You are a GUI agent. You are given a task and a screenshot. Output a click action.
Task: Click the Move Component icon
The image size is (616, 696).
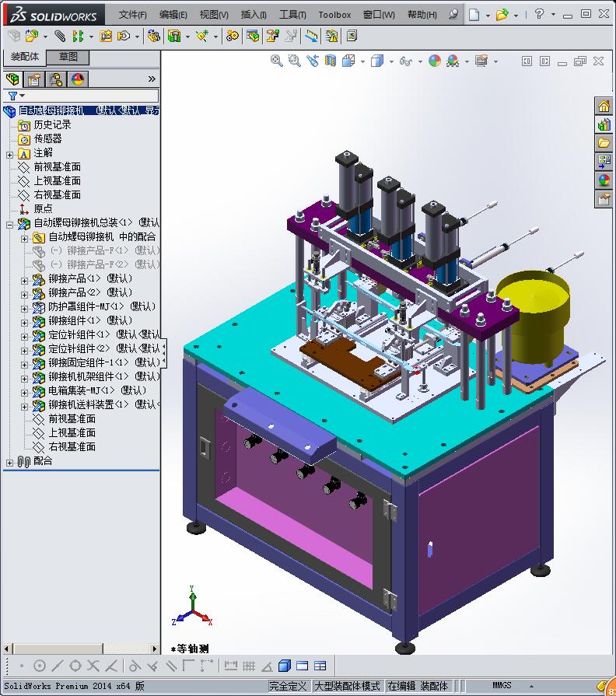point(124,36)
